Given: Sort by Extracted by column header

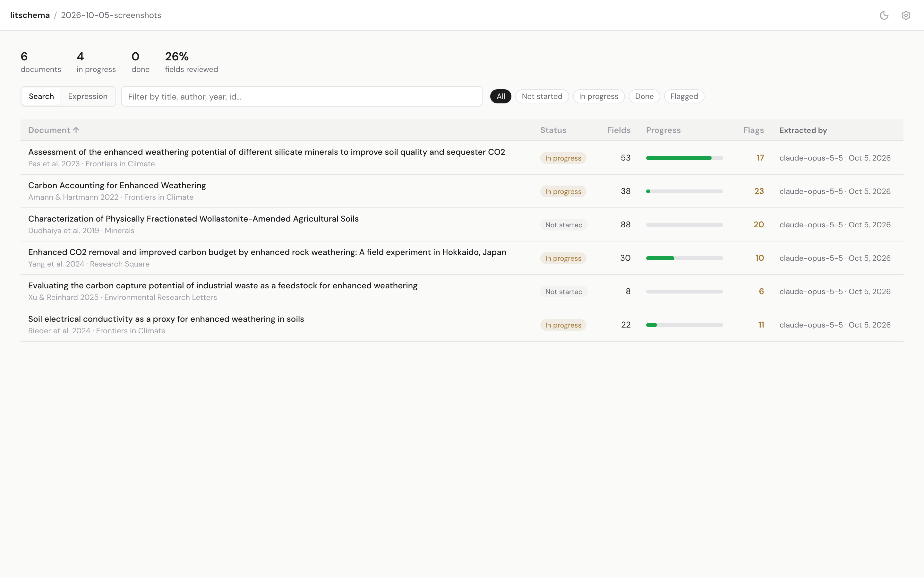Looking at the screenshot, I should tap(803, 130).
